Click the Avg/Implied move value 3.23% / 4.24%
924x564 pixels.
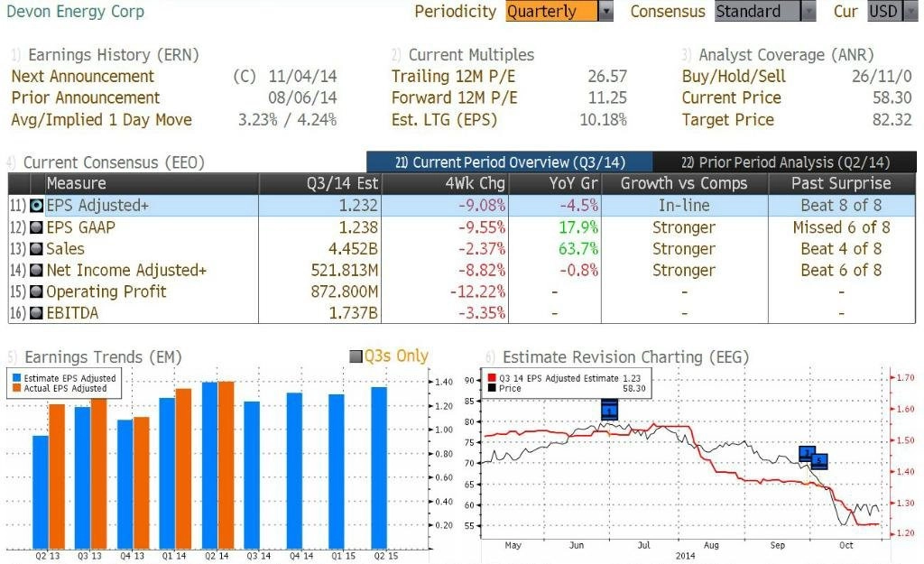(x=288, y=120)
